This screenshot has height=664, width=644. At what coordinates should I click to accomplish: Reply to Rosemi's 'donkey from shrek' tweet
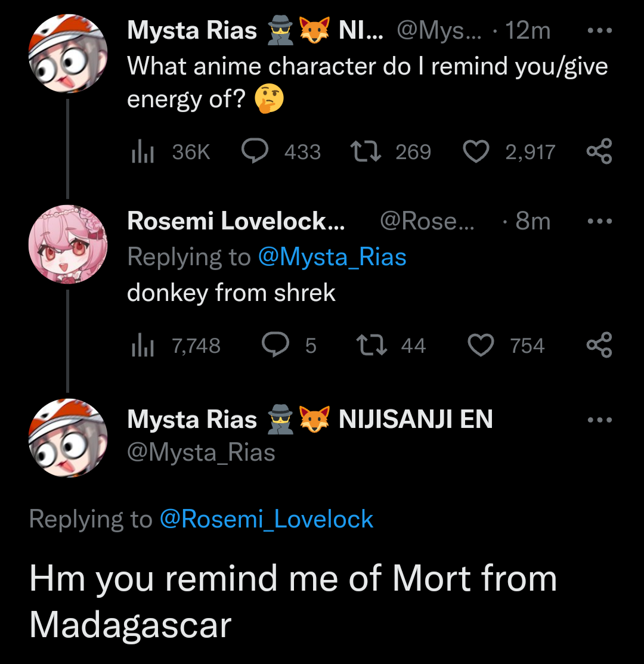275,345
